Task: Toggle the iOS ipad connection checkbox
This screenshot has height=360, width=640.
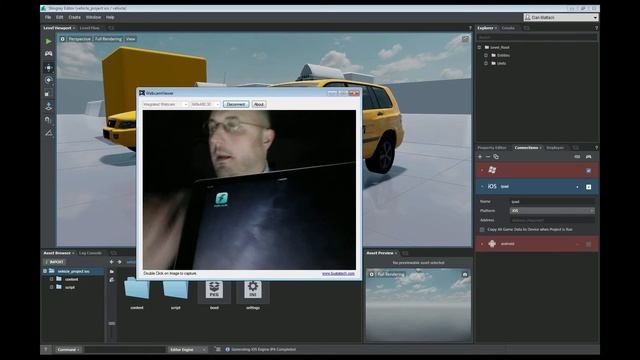Action: pos(589,187)
